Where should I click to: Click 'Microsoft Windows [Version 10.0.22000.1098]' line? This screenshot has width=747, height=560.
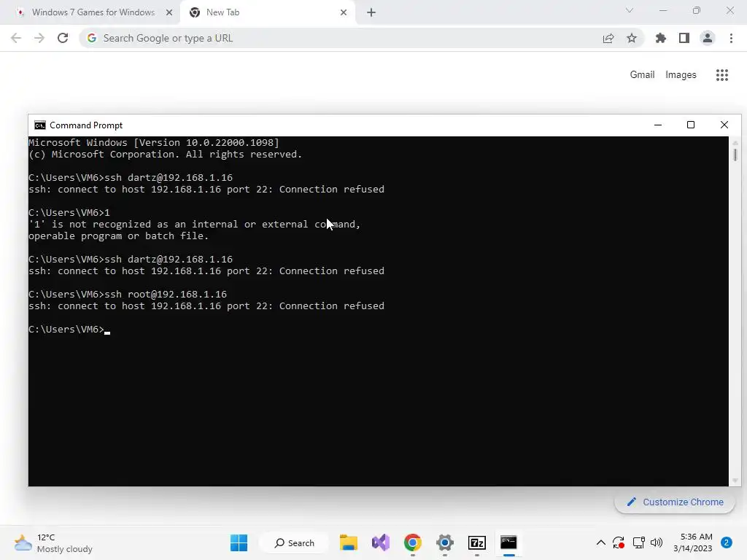coord(154,143)
